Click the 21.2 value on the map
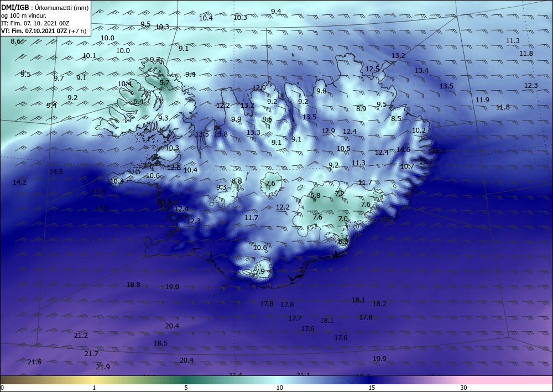553x392 pixels. pyautogui.click(x=81, y=335)
